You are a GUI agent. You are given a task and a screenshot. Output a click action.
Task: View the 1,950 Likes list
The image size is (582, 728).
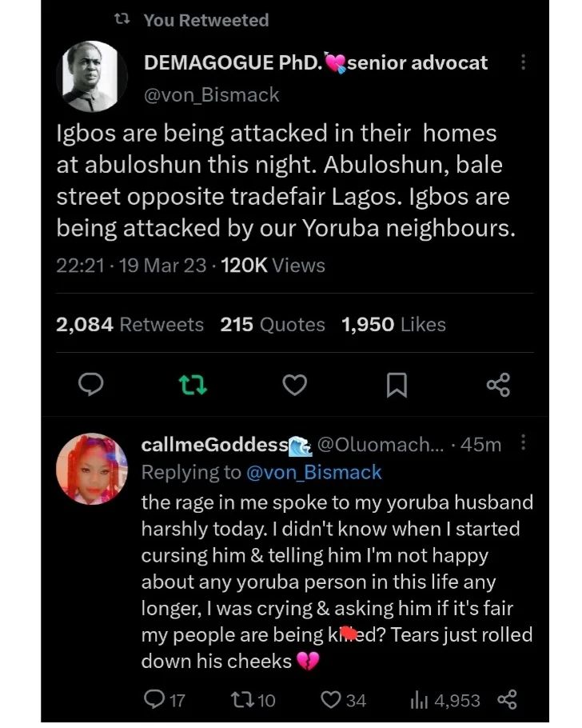pyautogui.click(x=393, y=324)
